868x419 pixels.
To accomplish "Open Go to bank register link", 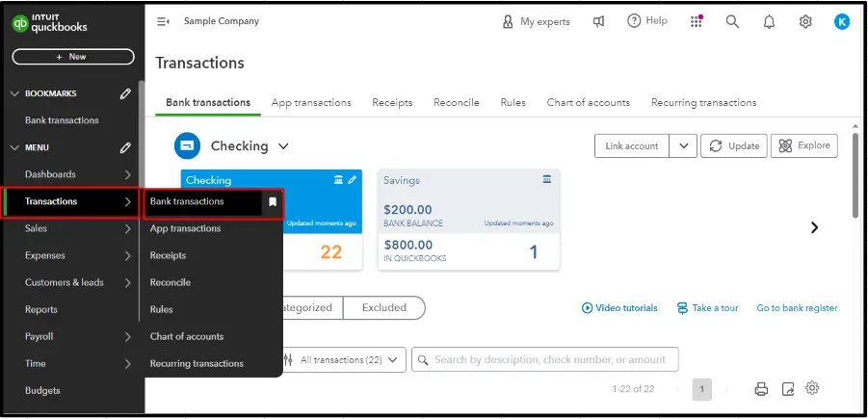I will pyautogui.click(x=797, y=308).
